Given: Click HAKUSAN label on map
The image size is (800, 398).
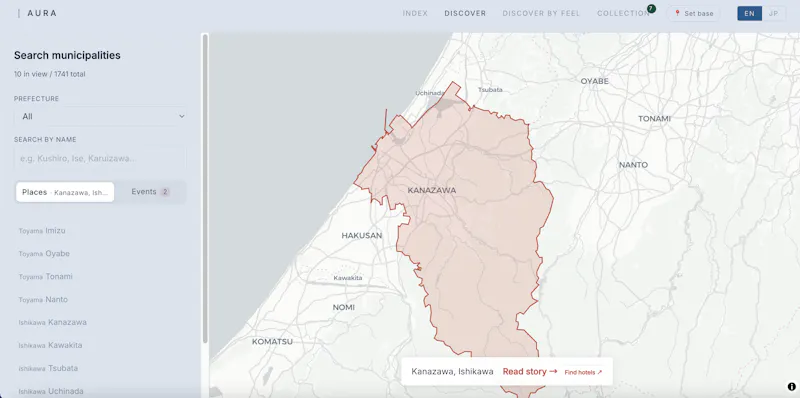Looking at the screenshot, I should [361, 236].
